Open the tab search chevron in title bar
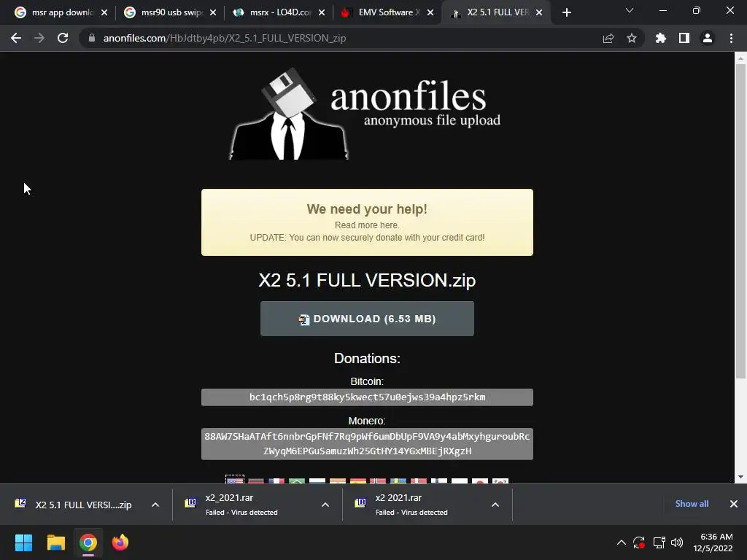This screenshot has height=560, width=747. pos(630,10)
